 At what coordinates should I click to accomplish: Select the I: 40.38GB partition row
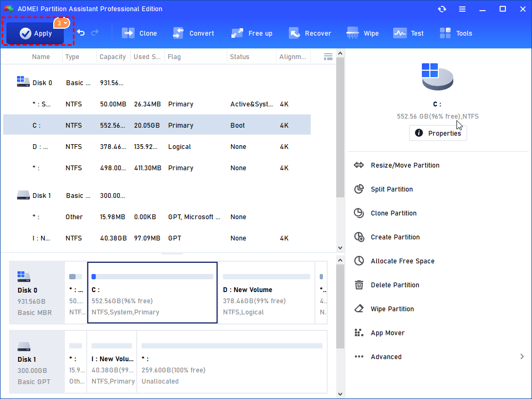(x=157, y=238)
